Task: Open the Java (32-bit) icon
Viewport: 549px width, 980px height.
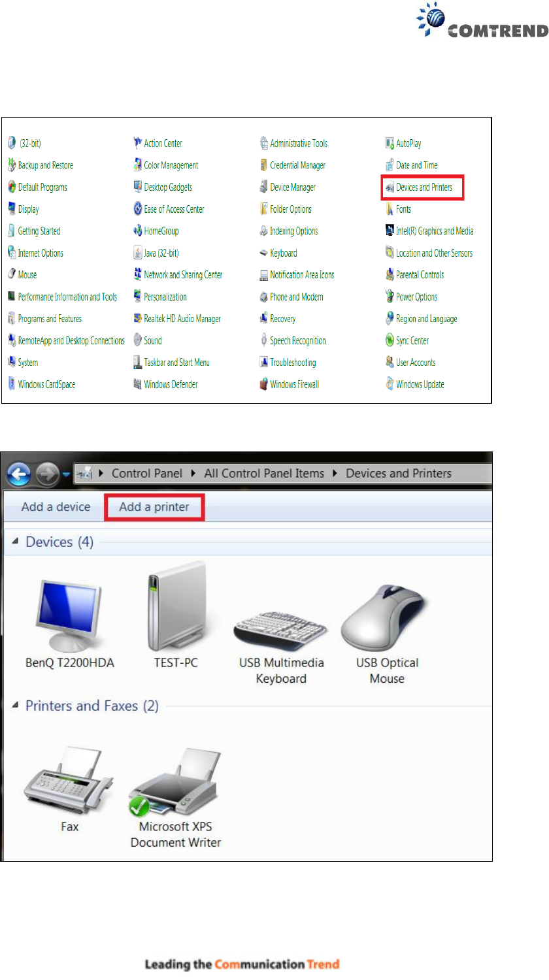Action: pos(138,253)
